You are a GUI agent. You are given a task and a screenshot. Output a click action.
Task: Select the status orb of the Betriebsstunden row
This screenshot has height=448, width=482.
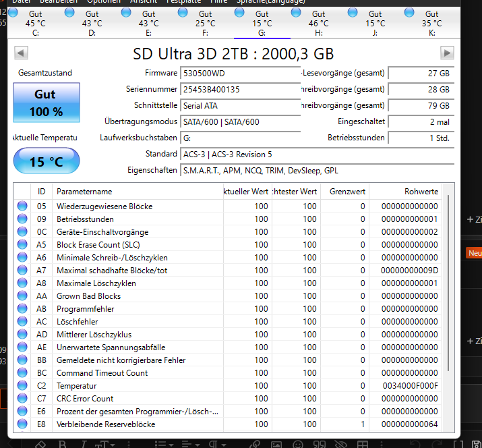[22, 219]
